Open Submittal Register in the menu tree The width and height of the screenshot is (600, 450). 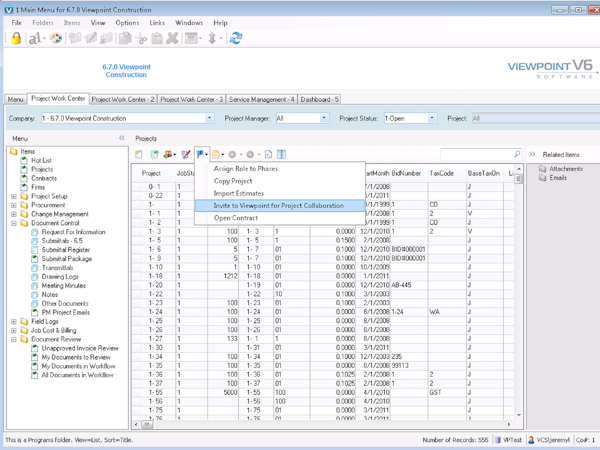[x=65, y=250]
